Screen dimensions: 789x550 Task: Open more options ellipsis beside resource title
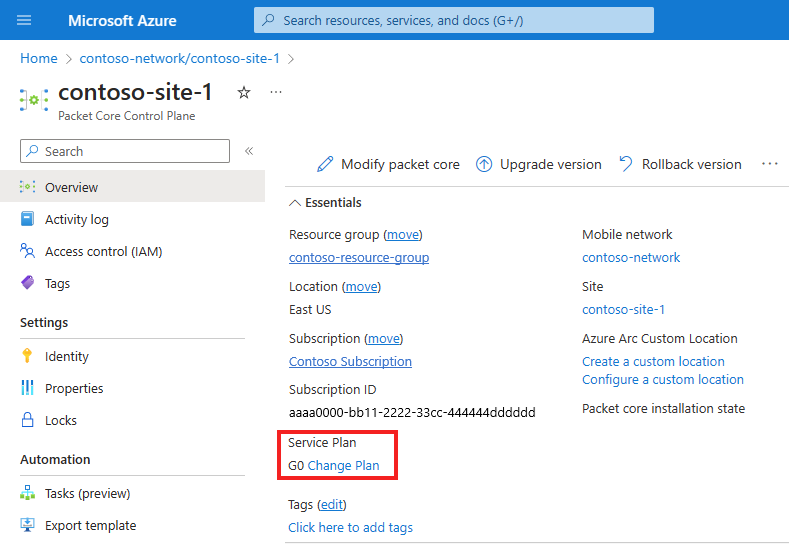point(276,92)
